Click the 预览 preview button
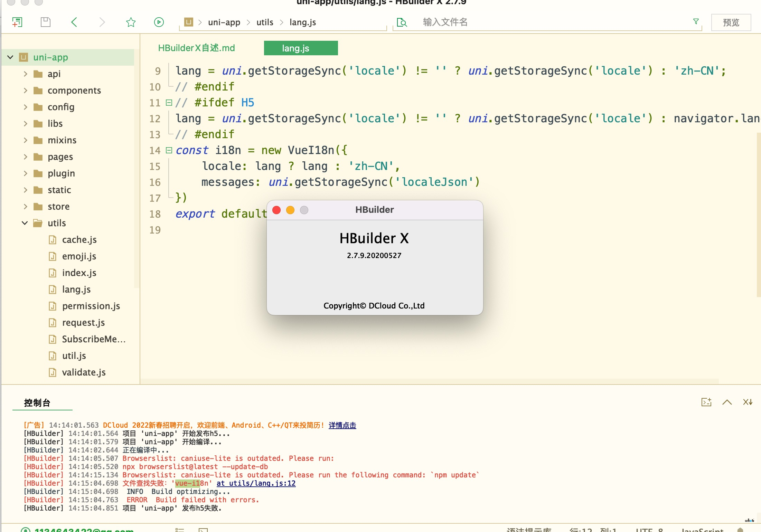The height and width of the screenshot is (532, 761). coord(731,22)
